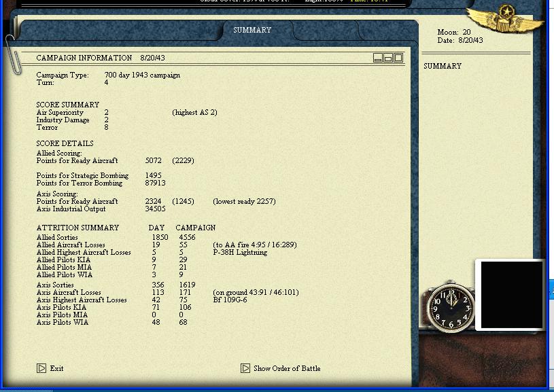The width and height of the screenshot is (554, 392).
Task: Click the Date: 8/20/43 entry
Action: (x=460, y=40)
